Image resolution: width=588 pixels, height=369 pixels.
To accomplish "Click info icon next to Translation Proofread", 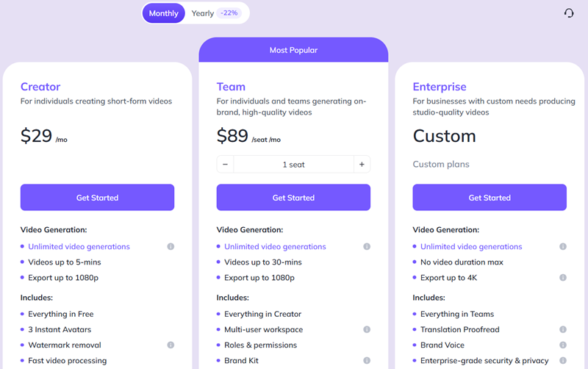I will pos(563,330).
